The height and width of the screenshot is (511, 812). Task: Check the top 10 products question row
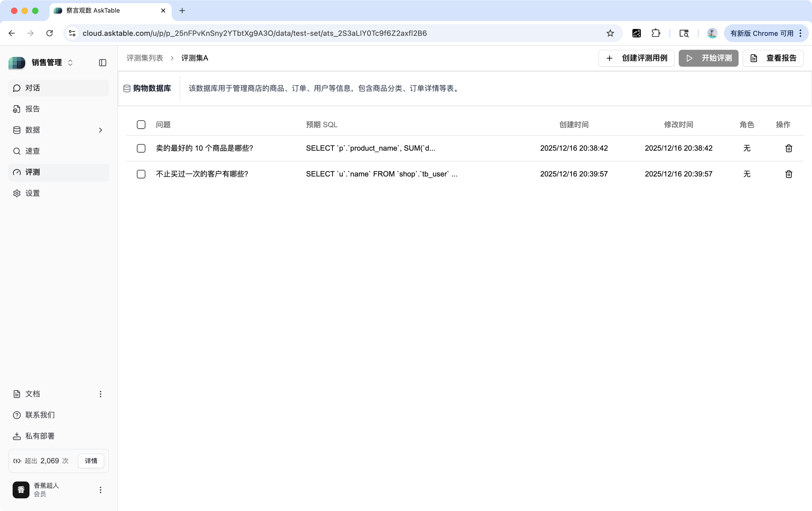click(141, 148)
